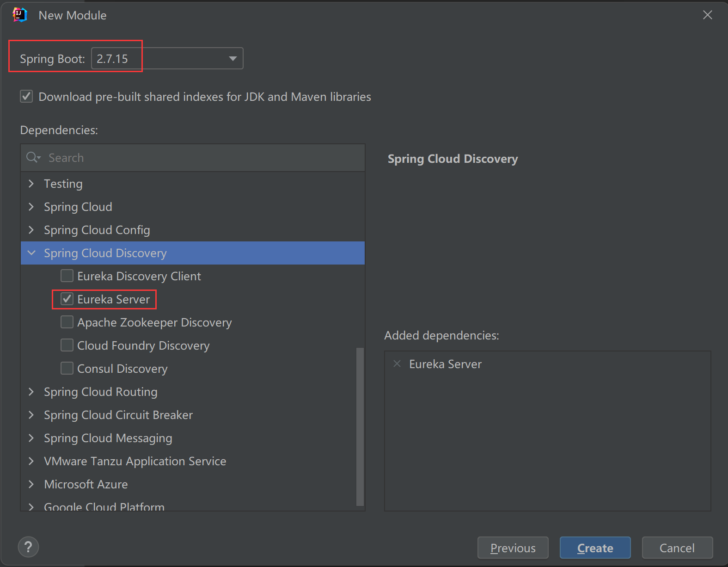The image size is (728, 567).
Task: Remove Eureka Server via X icon
Action: [397, 364]
